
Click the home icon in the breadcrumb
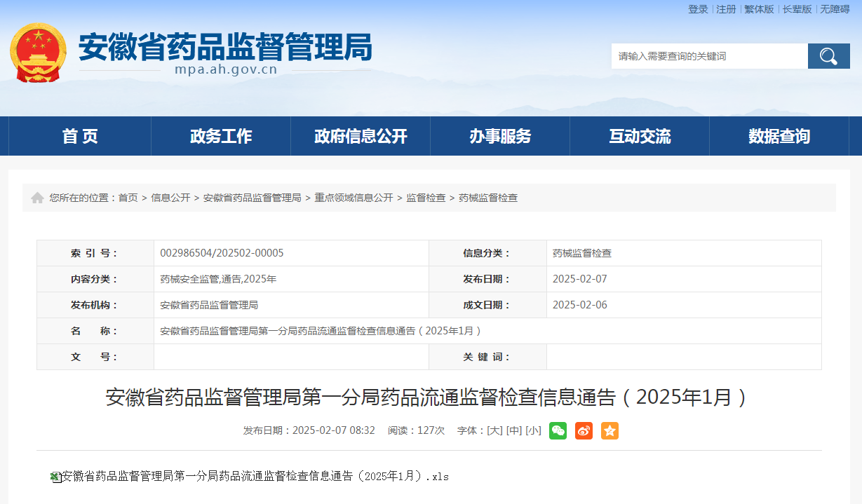37,198
